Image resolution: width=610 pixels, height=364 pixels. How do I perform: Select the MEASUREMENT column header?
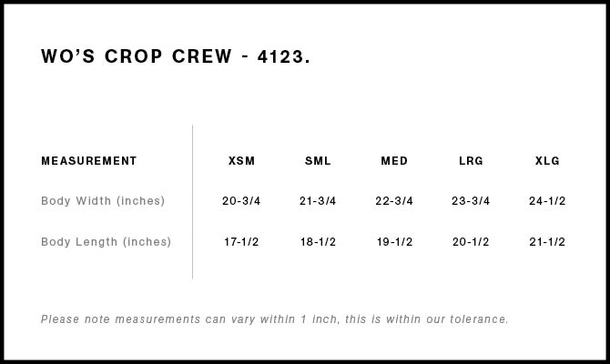[x=89, y=161]
